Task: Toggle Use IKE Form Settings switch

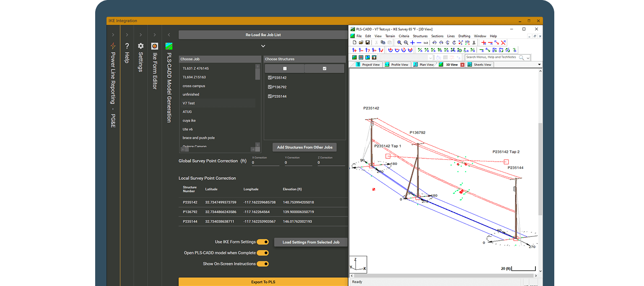Action: click(263, 242)
